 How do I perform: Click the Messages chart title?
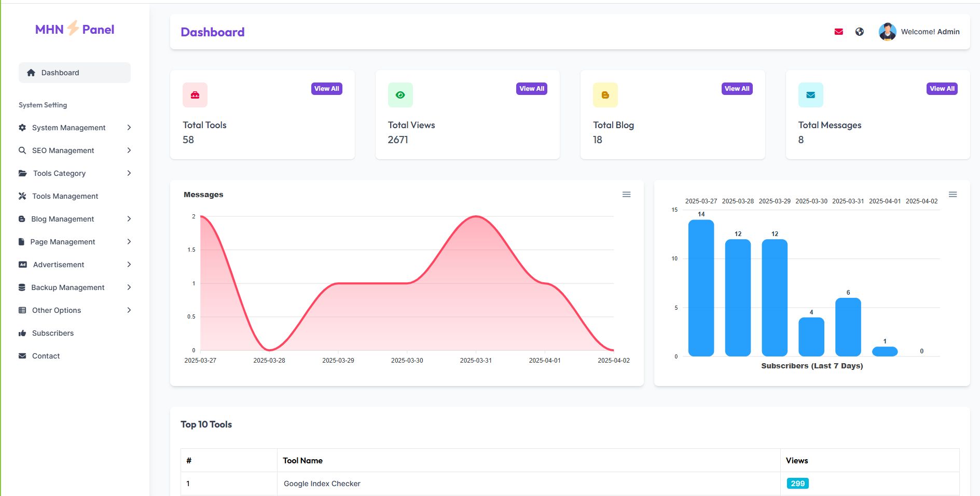point(203,195)
